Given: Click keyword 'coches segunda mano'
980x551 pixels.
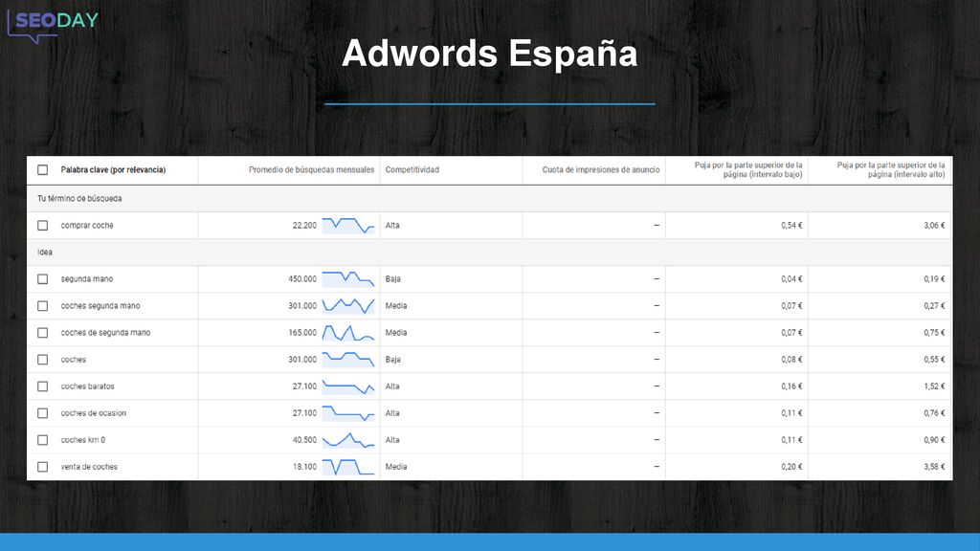Looking at the screenshot, I should (100, 306).
